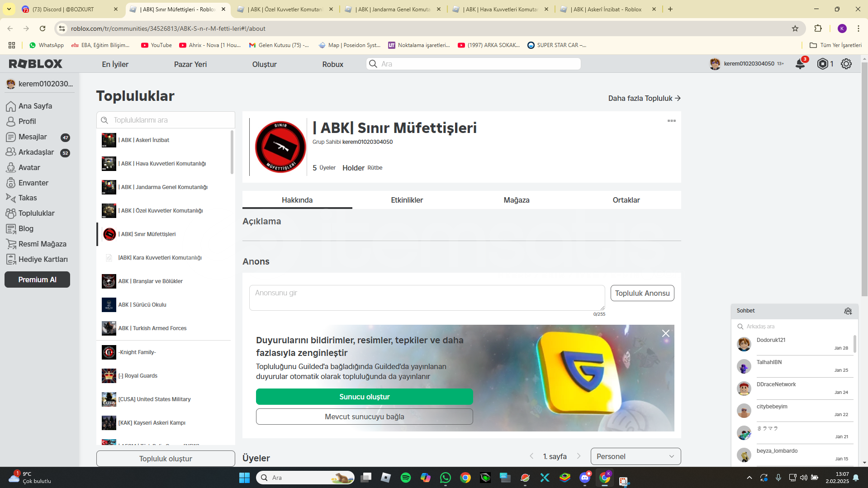The image size is (868, 488).
Task: Switch to the ABK Askerî İnzibat browser tab
Action: point(606,9)
